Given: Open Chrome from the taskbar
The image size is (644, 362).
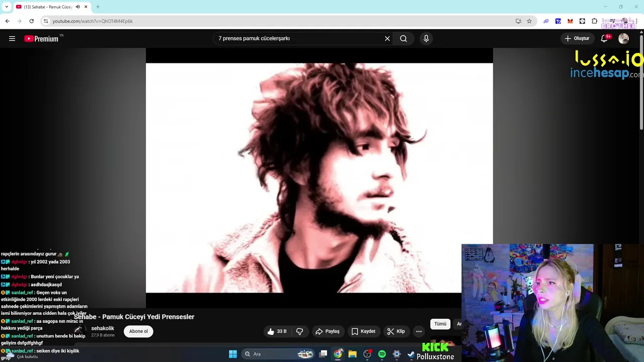Looking at the screenshot, I should [338, 354].
